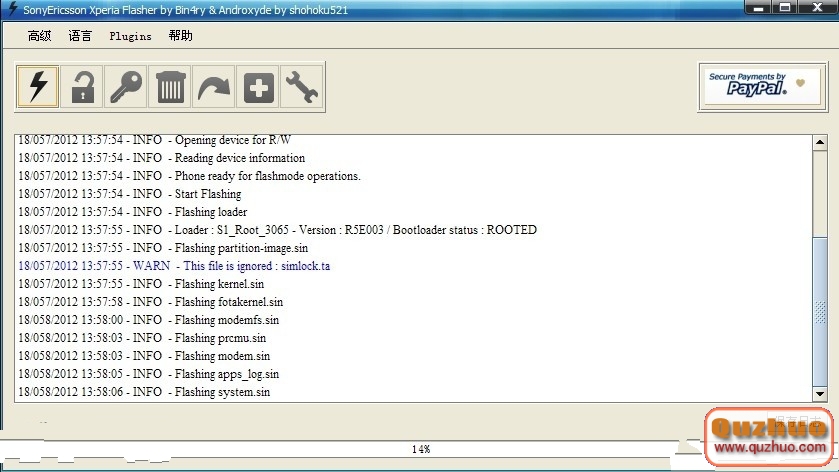
Task: Click the 'Flashing fotakernel.sin' log line
Action: pos(150,302)
